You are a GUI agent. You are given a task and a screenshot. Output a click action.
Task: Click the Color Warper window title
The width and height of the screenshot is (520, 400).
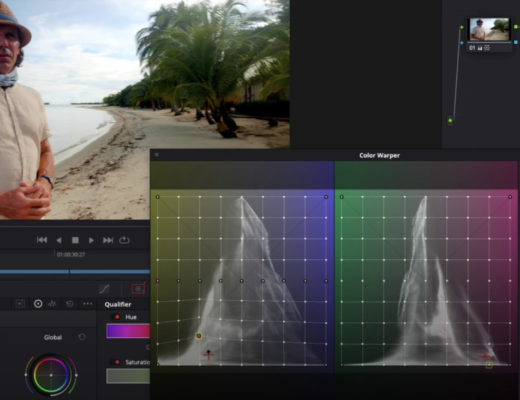coord(379,155)
